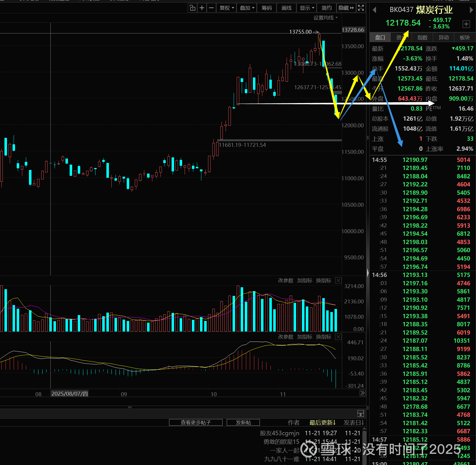Click 换指标 in the MACD panel
This screenshot has height=465, width=476.
(324, 337)
